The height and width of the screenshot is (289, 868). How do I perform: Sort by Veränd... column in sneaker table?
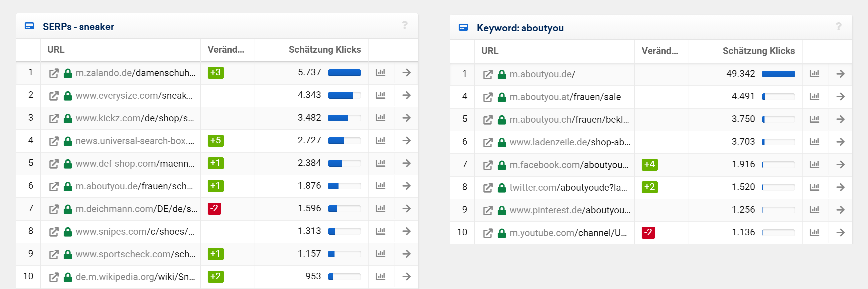tap(225, 50)
